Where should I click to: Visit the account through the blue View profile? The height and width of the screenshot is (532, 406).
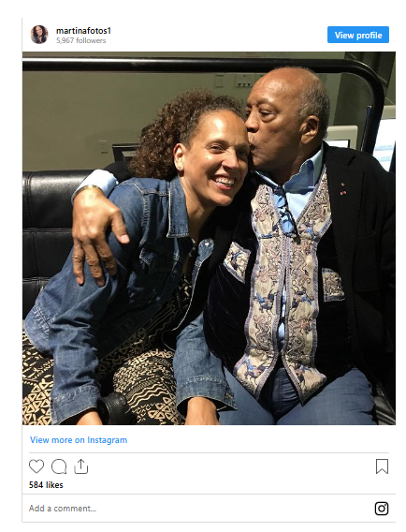(358, 35)
